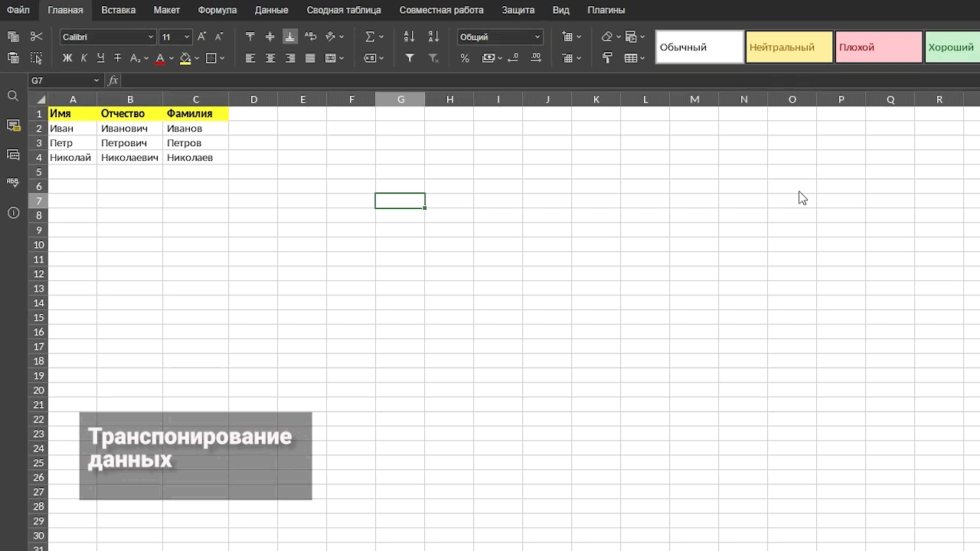Open the search magnifier in left sidebar

[13, 96]
